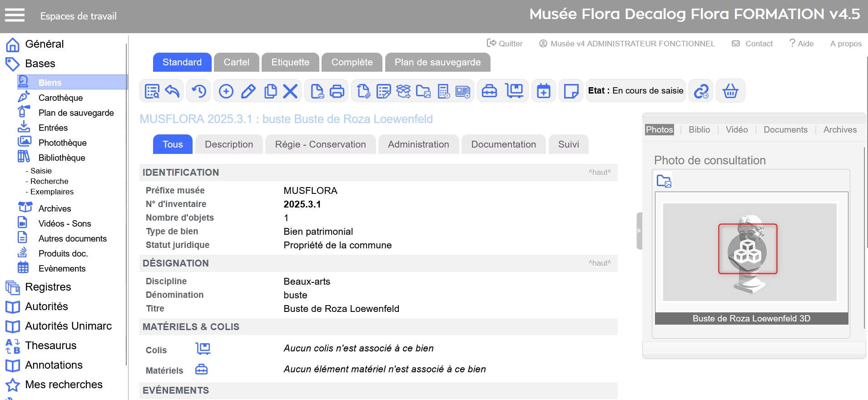This screenshot has height=400, width=868.
Task: Click the printer icon in the toolbar
Action: (x=337, y=91)
